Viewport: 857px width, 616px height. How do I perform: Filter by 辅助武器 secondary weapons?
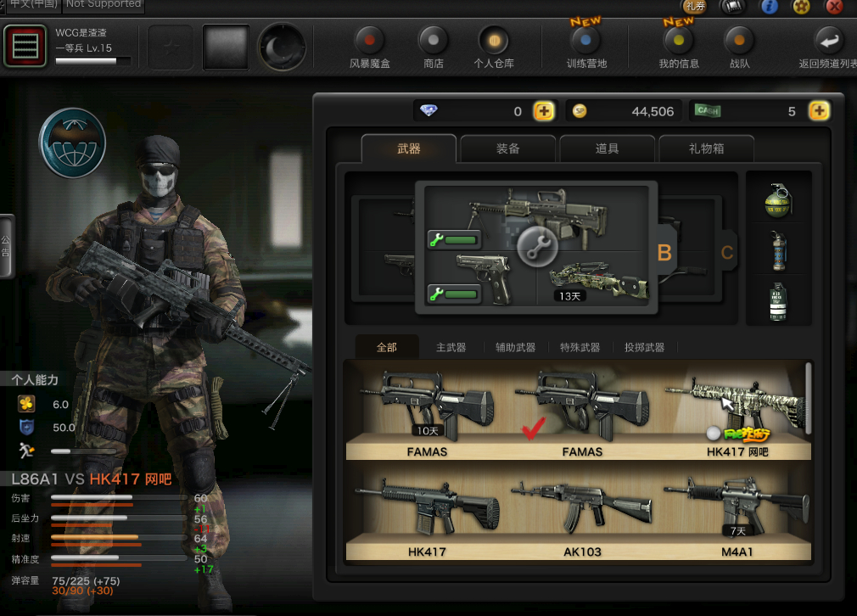[515, 347]
